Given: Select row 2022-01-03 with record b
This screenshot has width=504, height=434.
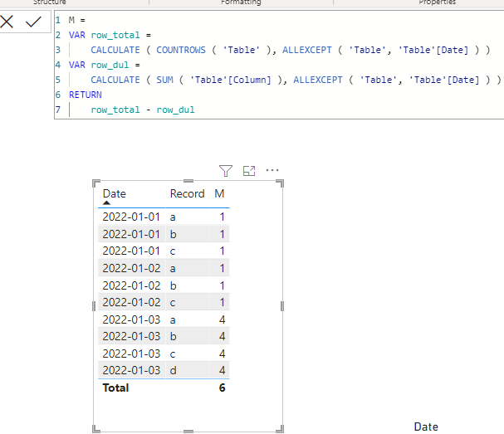Looking at the screenshot, I should pyautogui.click(x=164, y=336).
